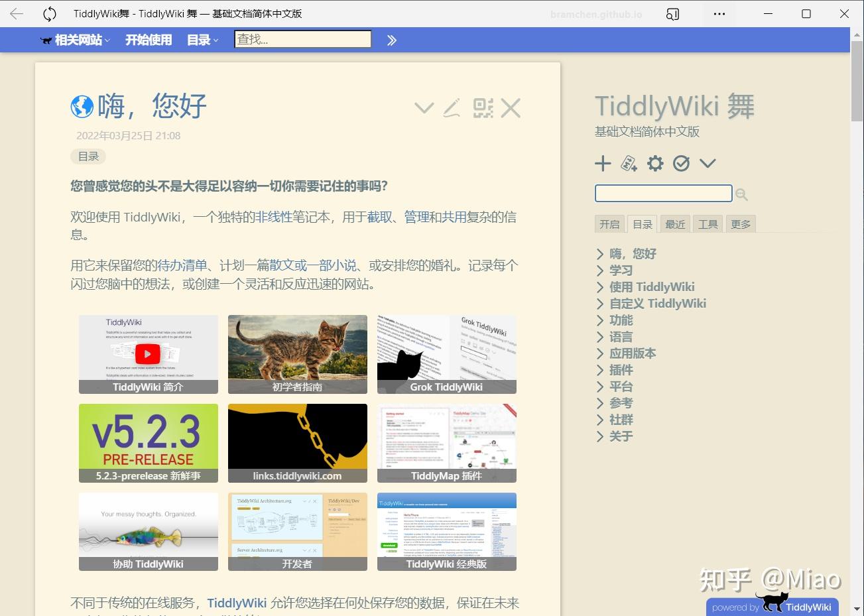This screenshot has height=616, width=864.
Task: Select the 工具 sidebar tab
Action: click(707, 223)
